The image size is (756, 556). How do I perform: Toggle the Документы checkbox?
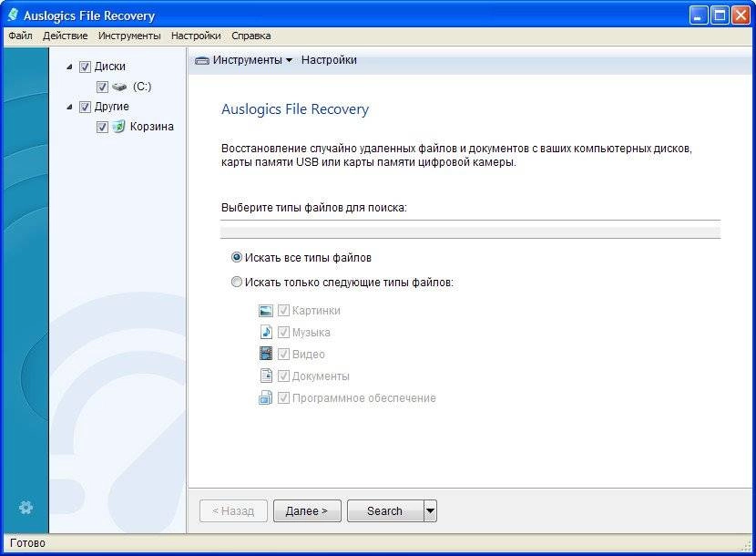[x=283, y=376]
